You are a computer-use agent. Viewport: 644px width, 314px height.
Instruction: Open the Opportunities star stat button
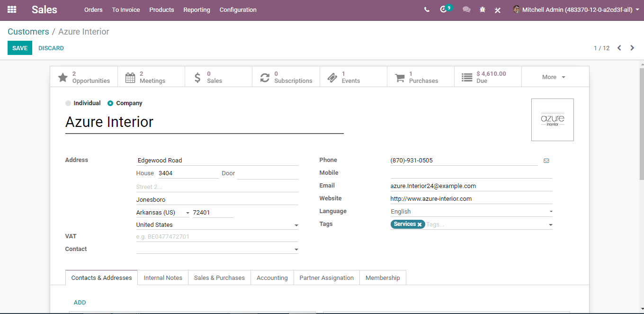click(84, 77)
